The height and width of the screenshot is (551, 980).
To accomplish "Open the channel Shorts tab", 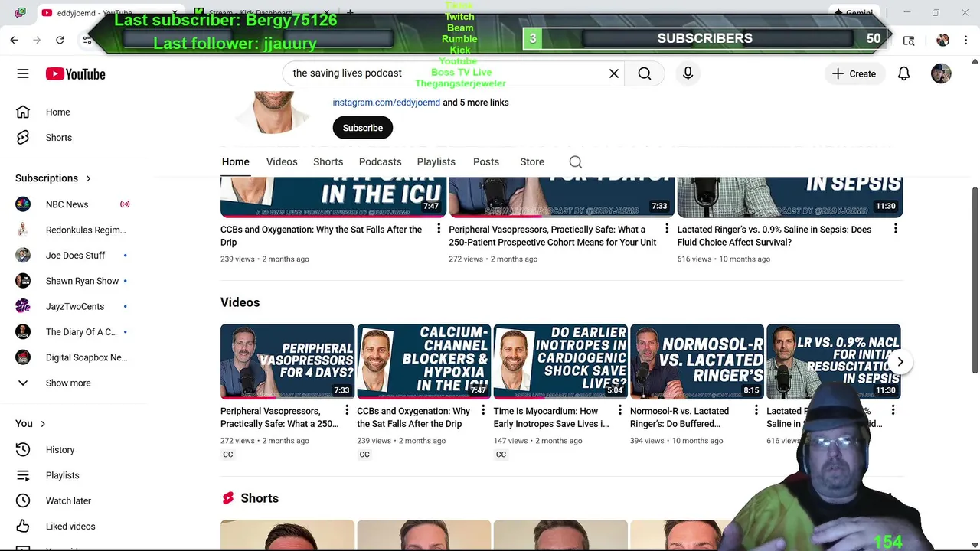I will tap(328, 162).
